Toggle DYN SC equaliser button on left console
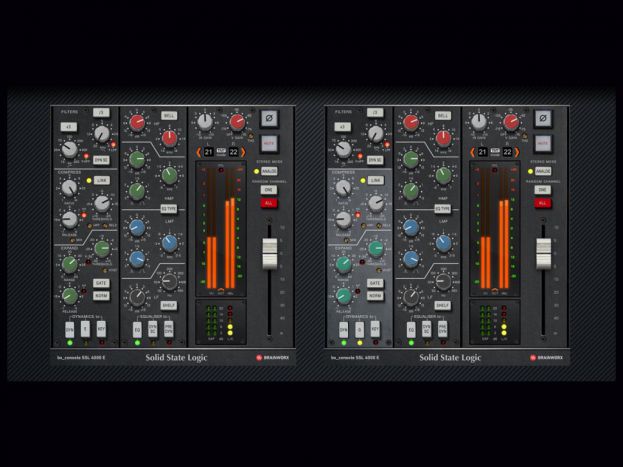Screen dimensions: 623x467 (153, 329)
